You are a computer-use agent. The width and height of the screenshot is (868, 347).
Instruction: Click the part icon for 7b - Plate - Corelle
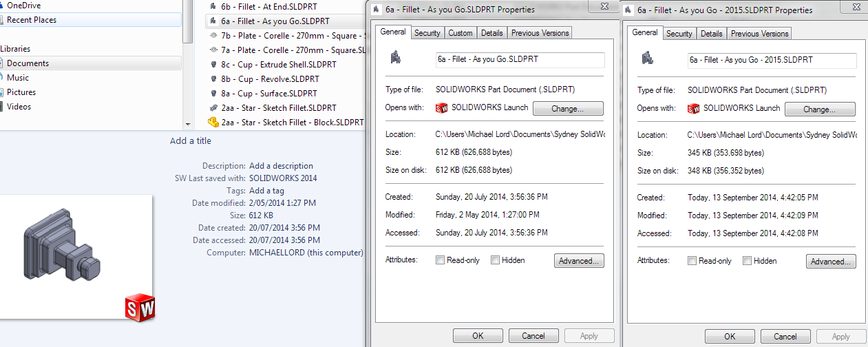tap(214, 36)
